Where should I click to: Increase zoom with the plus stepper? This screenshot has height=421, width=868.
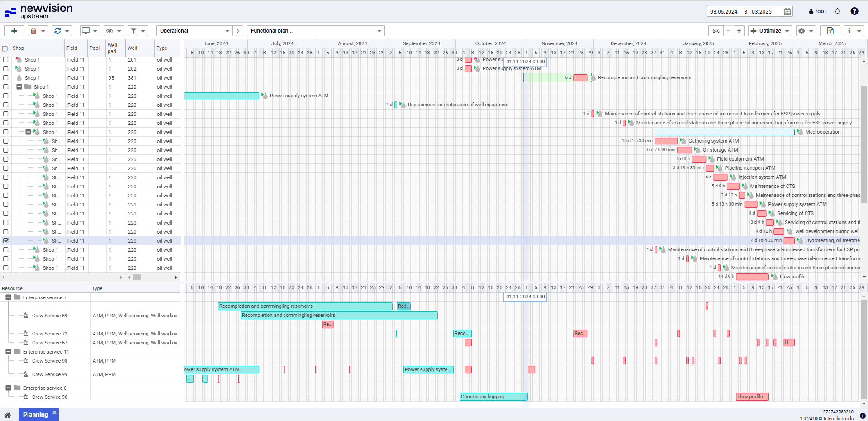[x=739, y=31]
